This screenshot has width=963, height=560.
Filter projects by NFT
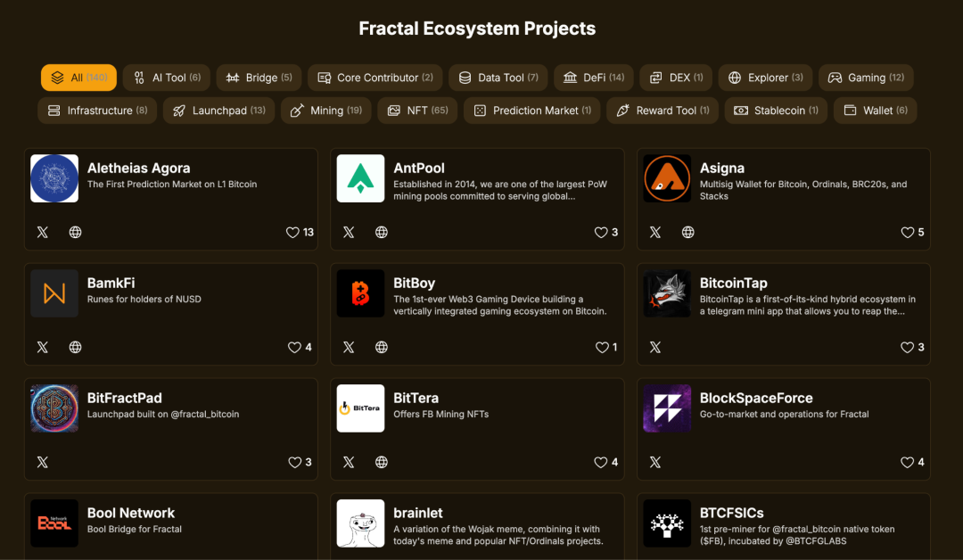point(417,111)
